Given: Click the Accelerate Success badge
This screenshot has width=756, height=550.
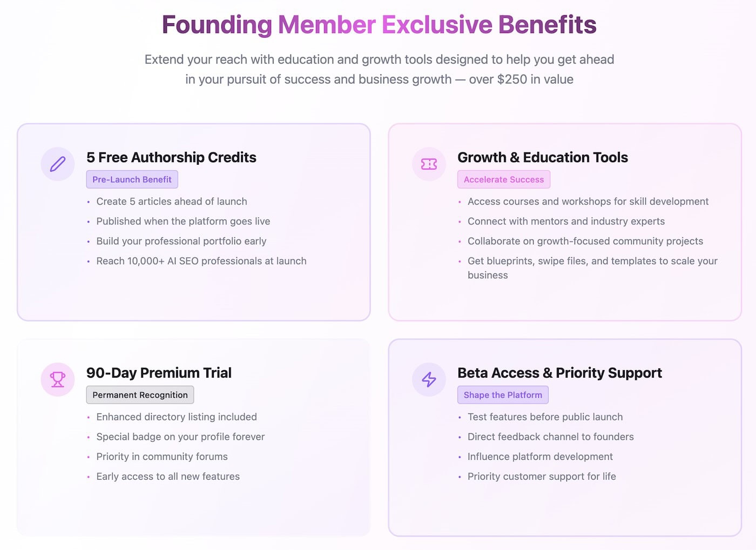Looking at the screenshot, I should point(503,179).
